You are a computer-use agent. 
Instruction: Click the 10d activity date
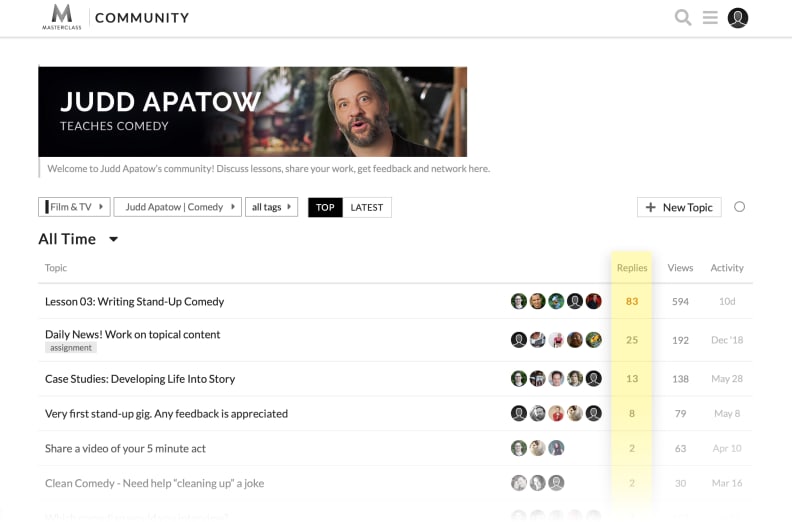pyautogui.click(x=727, y=302)
